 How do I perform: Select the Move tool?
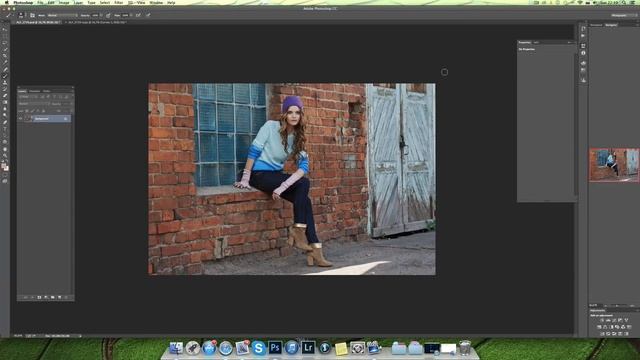pyautogui.click(x=5, y=29)
